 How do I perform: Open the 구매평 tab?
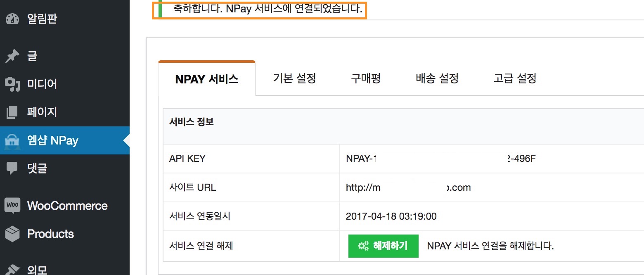click(x=366, y=78)
